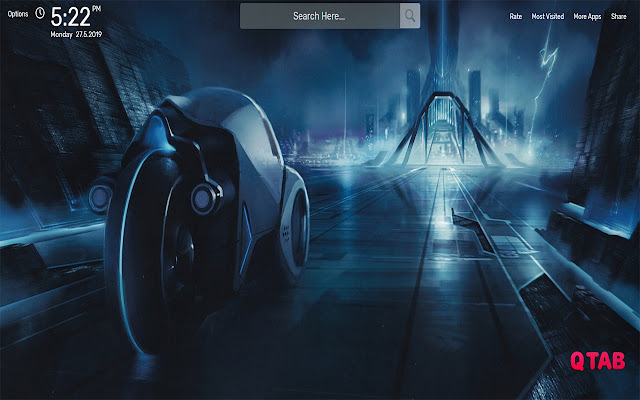Show Most Visited sites
Image resolution: width=640 pixels, height=400 pixels.
coord(548,16)
